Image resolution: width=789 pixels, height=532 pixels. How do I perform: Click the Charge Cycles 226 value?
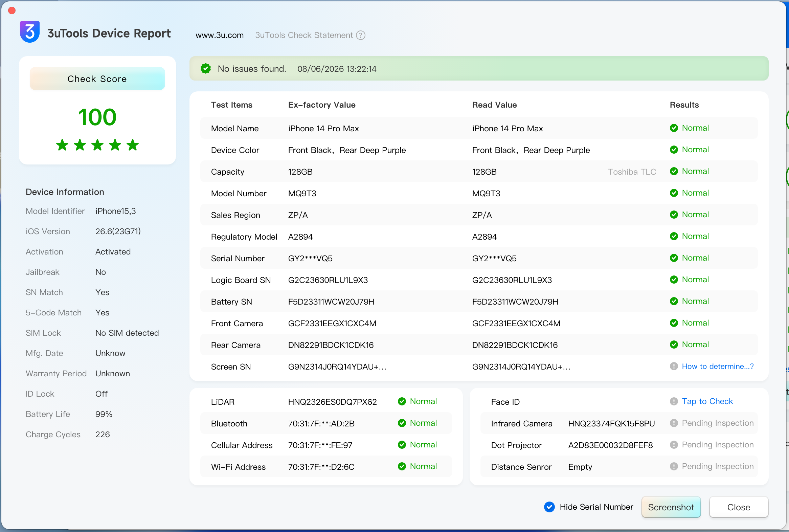coord(103,435)
